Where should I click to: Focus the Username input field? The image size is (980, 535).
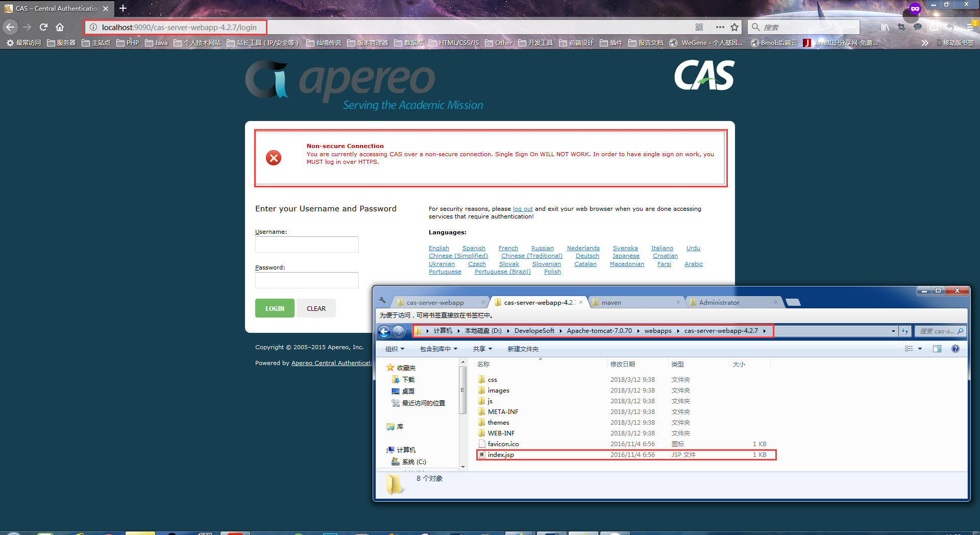tap(307, 245)
